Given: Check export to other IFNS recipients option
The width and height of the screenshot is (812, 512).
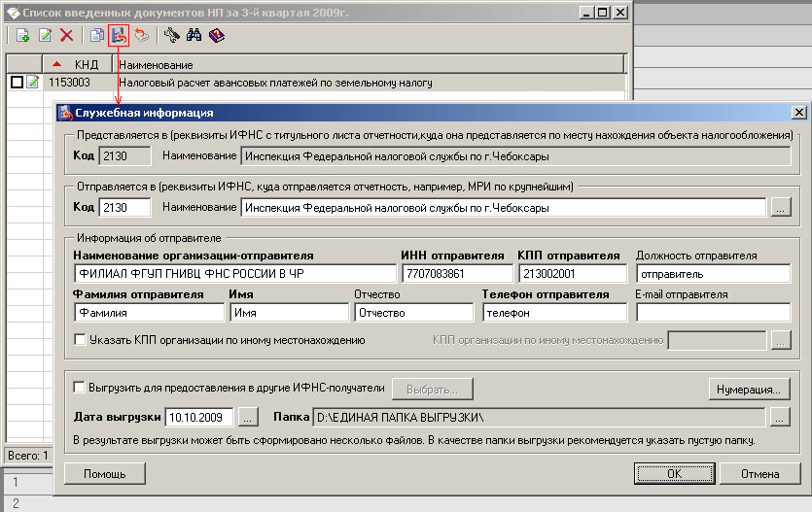Looking at the screenshot, I should click(x=79, y=387).
